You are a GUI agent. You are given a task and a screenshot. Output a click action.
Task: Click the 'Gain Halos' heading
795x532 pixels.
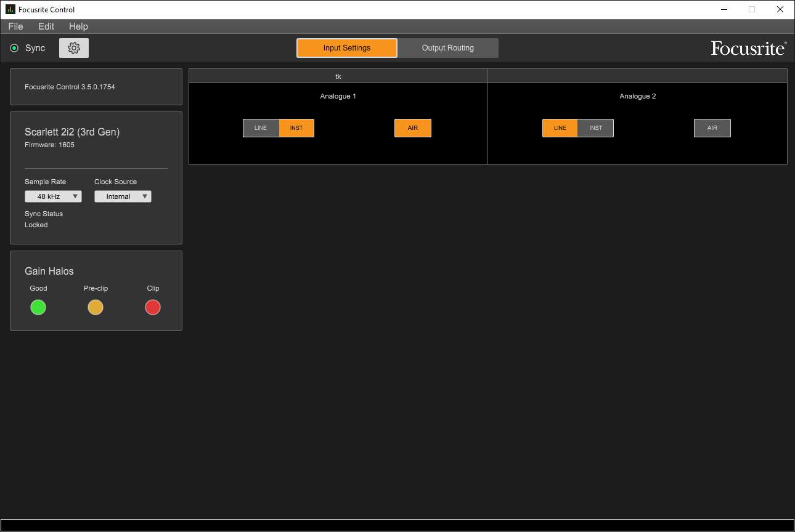tap(49, 271)
